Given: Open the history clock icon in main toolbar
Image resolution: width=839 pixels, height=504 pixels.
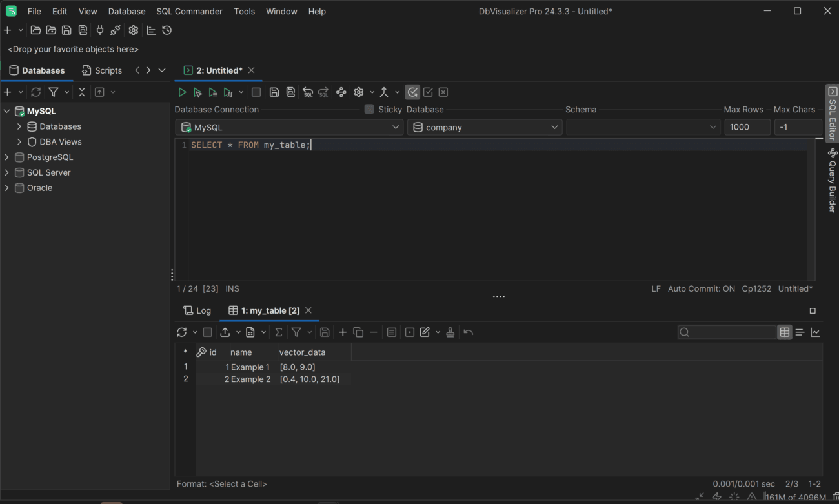Looking at the screenshot, I should pos(167,30).
